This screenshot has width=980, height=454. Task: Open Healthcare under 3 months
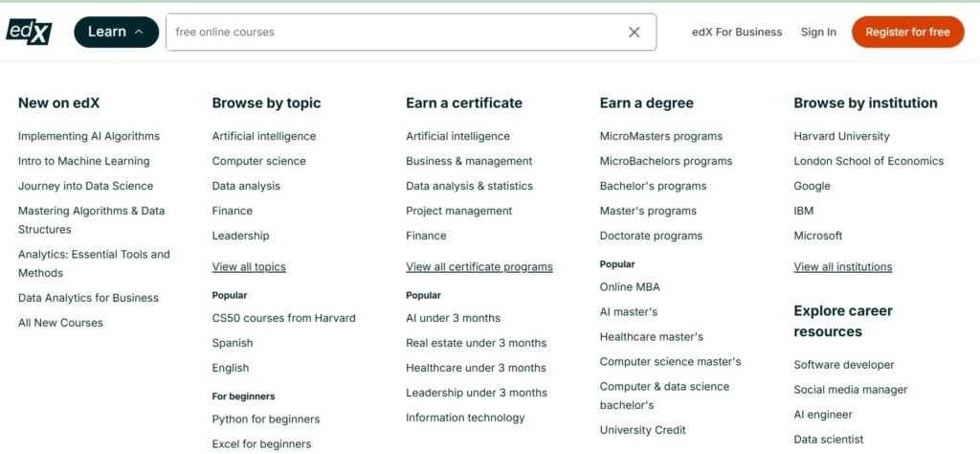[476, 368]
